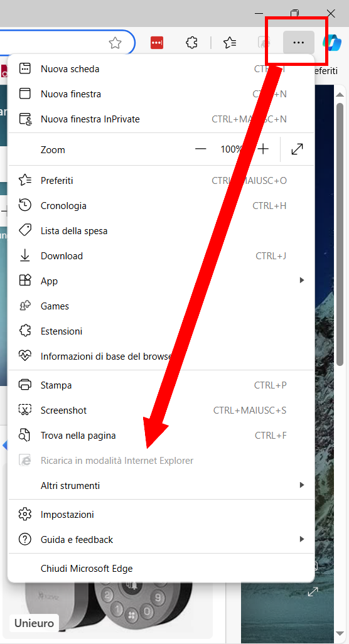The width and height of the screenshot is (349, 644).
Task: Expand the App submenu arrow
Action: 302,280
